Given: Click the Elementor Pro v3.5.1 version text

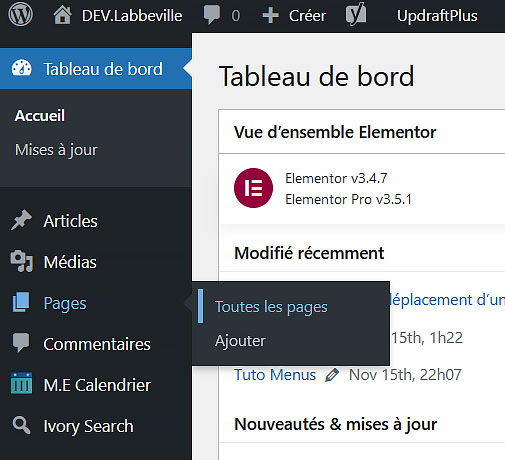Looking at the screenshot, I should [x=348, y=199].
